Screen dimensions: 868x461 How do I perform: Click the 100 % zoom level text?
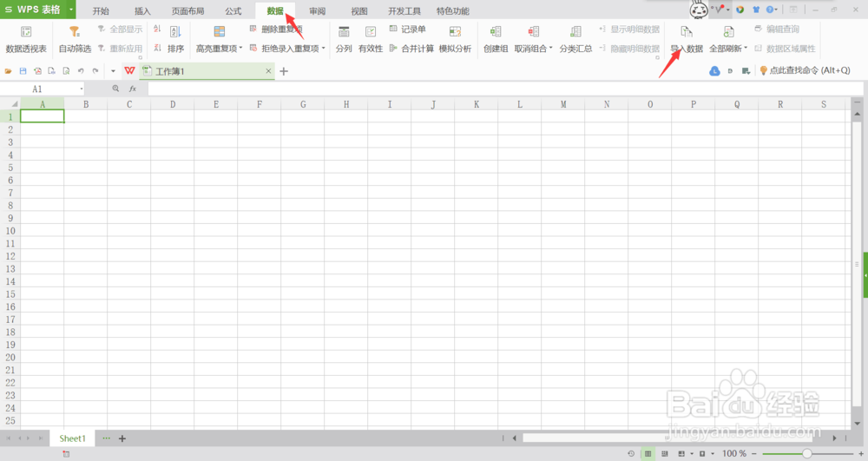(x=734, y=453)
